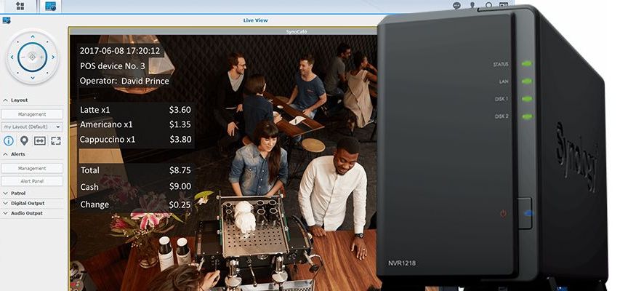Collapse the Layout section
The width and height of the screenshot is (644, 291).
pos(15,100)
